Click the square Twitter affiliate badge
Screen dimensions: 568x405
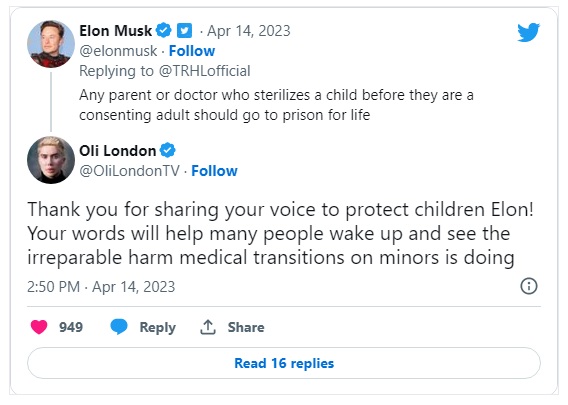(x=184, y=31)
